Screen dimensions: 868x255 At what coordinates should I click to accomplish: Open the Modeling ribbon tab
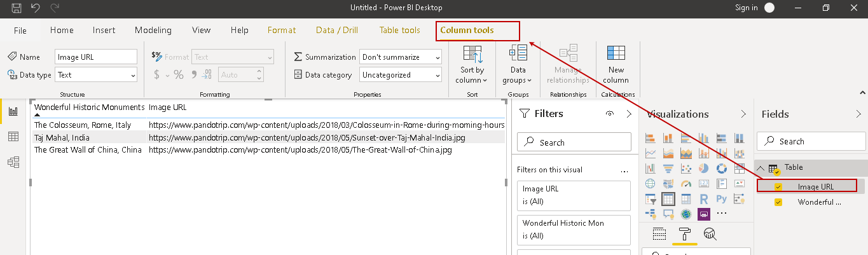(153, 31)
